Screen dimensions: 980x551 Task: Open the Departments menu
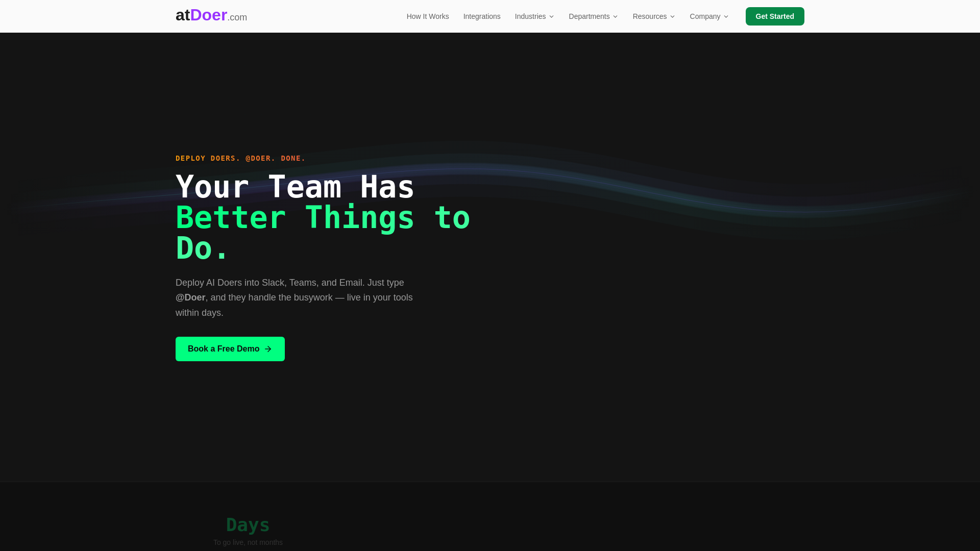(594, 16)
